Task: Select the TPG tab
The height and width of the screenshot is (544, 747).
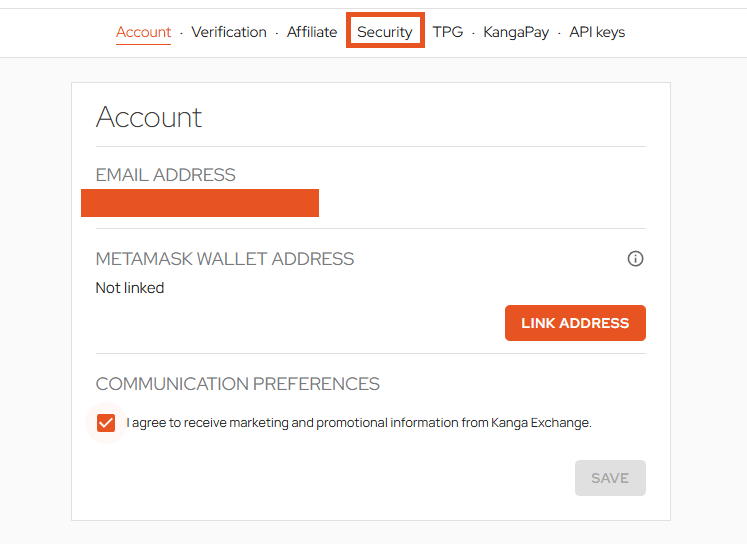Action: [448, 32]
